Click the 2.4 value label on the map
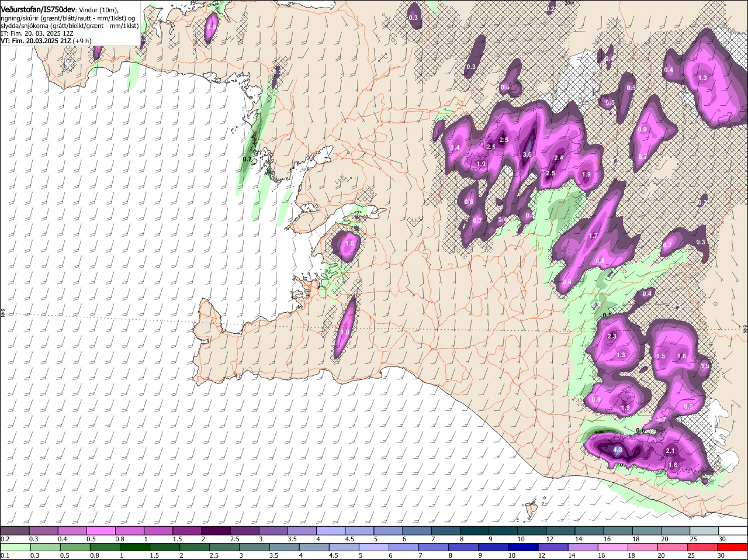This screenshot has width=748, height=560. 559,158
